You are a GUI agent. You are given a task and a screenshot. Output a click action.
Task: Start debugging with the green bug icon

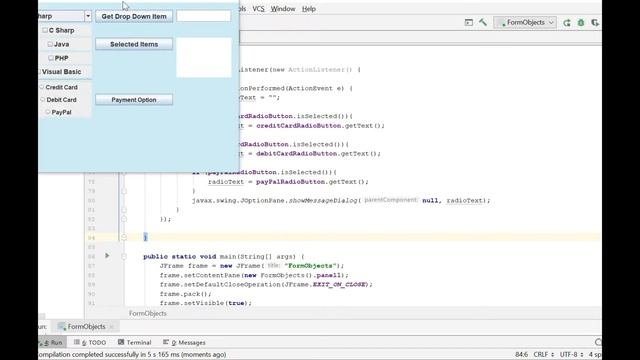pyautogui.click(x=581, y=23)
